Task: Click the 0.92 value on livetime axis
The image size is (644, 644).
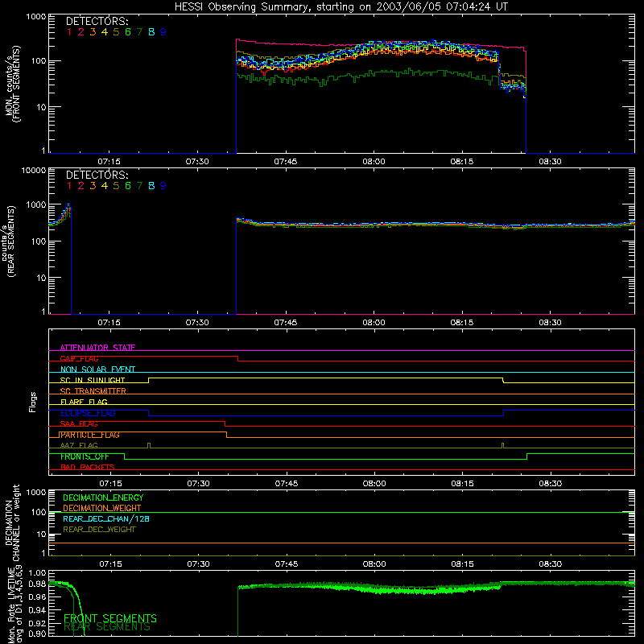Action: [x=37, y=622]
